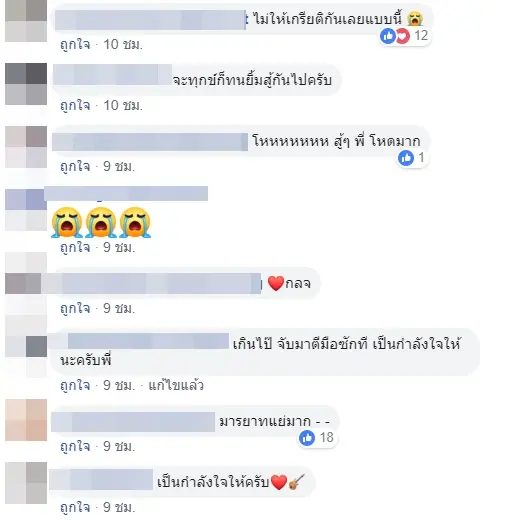Image resolution: width=507 pixels, height=520 pixels.
Task: Open the 9 ชม. timestamp under the last comment
Action: click(119, 508)
